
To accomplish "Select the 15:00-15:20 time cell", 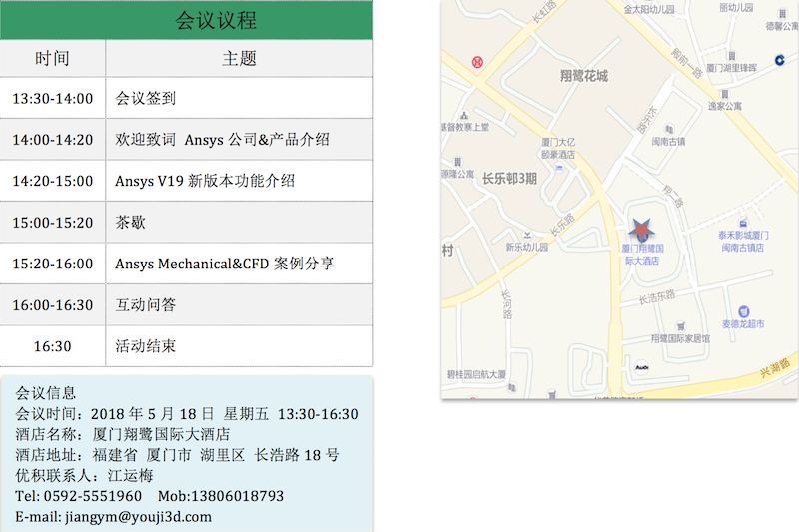I will [x=53, y=222].
